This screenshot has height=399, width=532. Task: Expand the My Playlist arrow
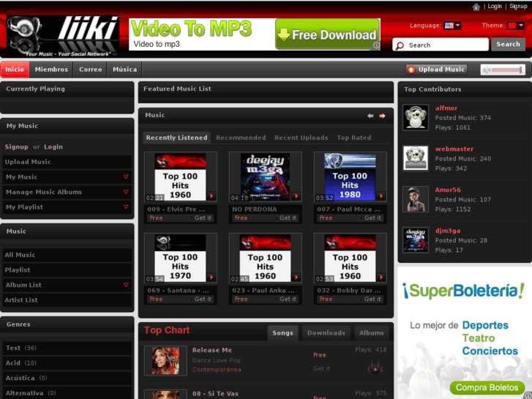click(x=126, y=207)
